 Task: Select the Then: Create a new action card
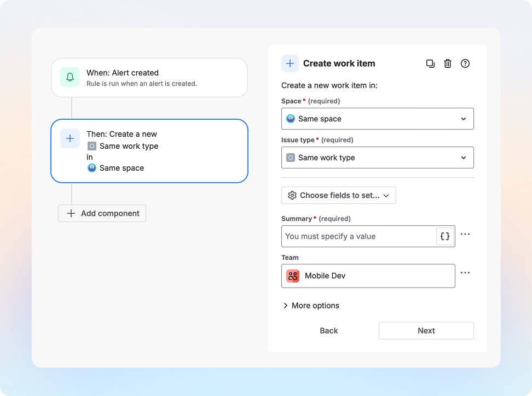pyautogui.click(x=149, y=151)
